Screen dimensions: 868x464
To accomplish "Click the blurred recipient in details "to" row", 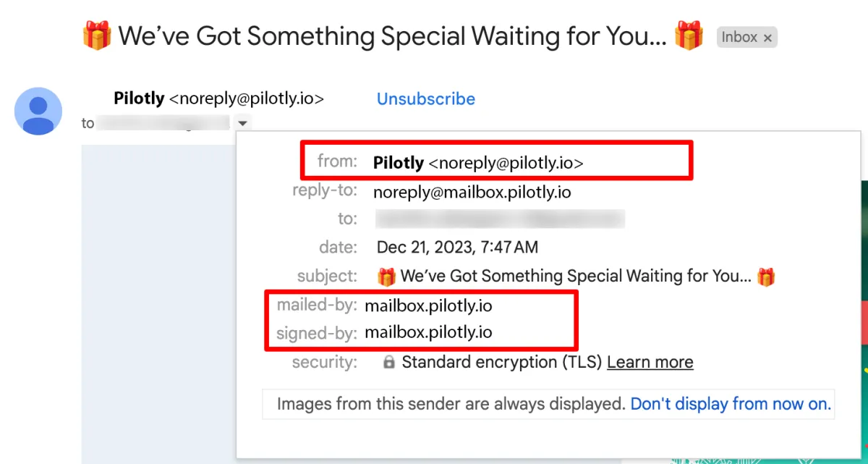I will click(x=499, y=219).
